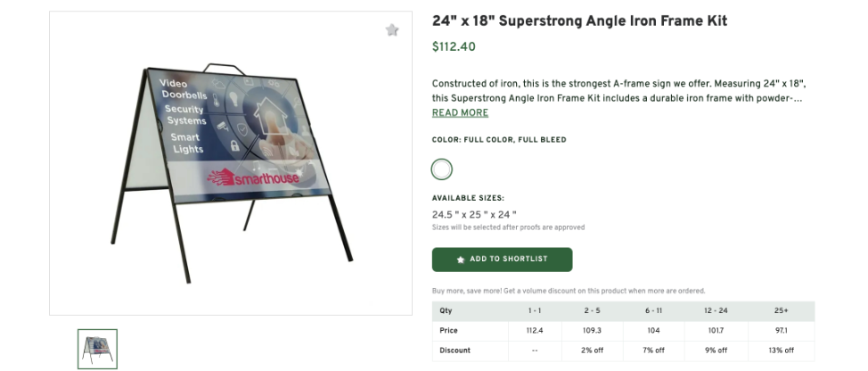
Task: Select the full color swatch circle
Action: click(442, 169)
